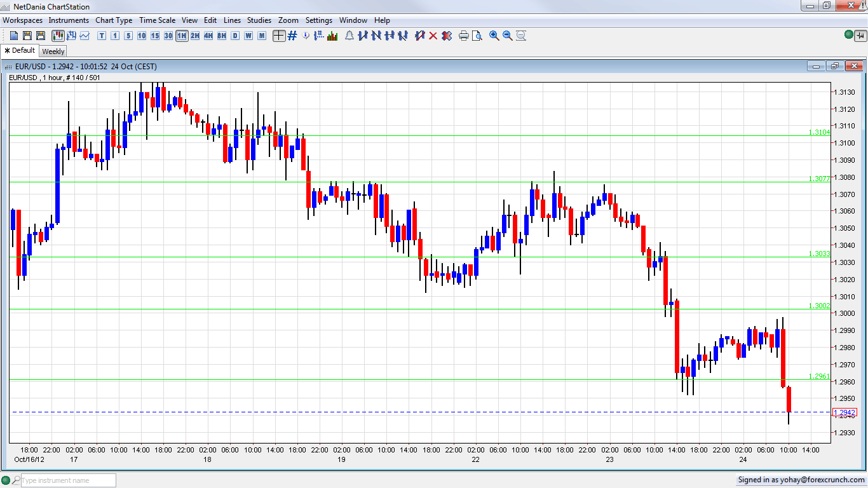
Task: Click the 1.3033 line label
Action: coord(819,254)
